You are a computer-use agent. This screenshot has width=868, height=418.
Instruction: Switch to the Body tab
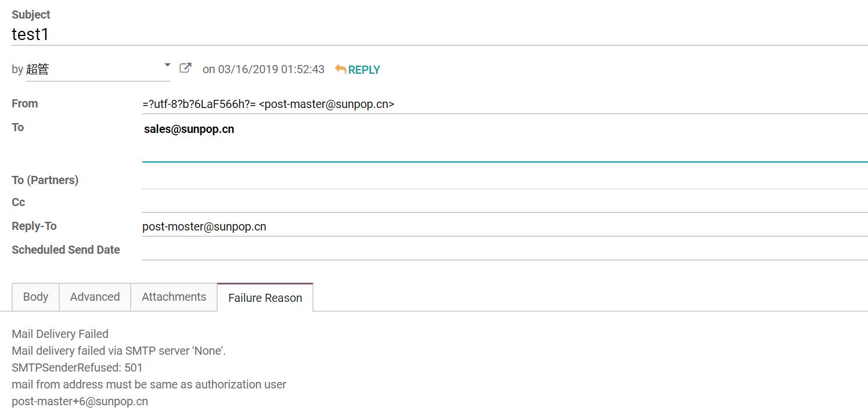(x=35, y=297)
